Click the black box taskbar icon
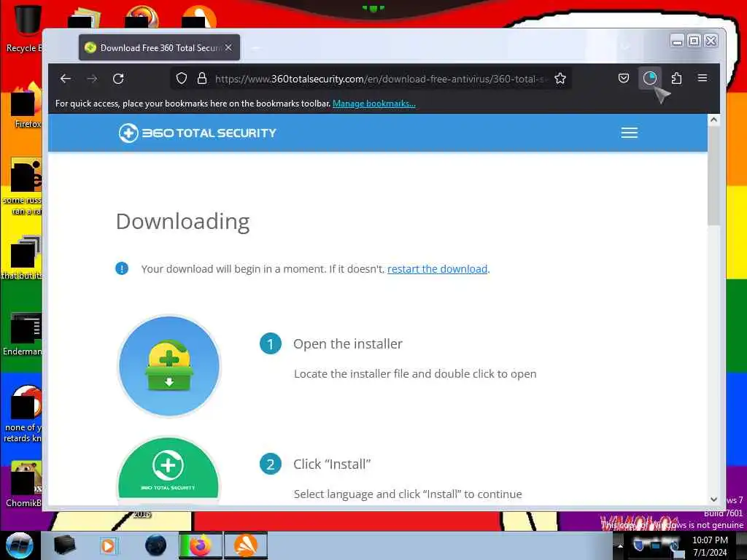The image size is (747, 560). tap(64, 545)
